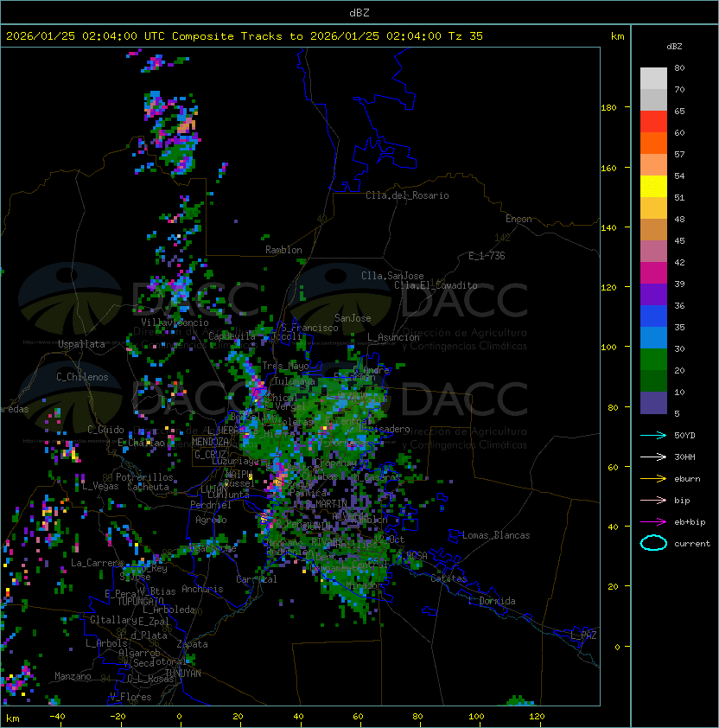
Task: Click the 'MENDOZA' boxed city label
Action: (x=210, y=442)
